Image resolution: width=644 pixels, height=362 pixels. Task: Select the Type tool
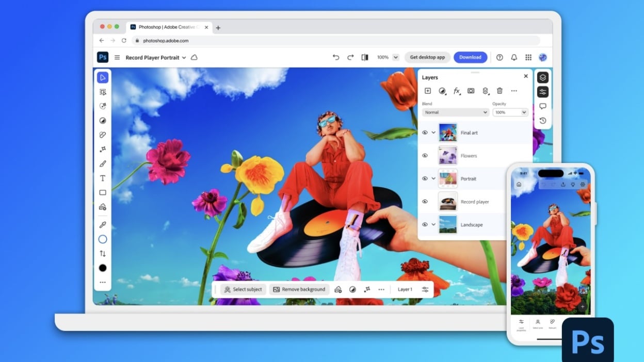coord(103,178)
